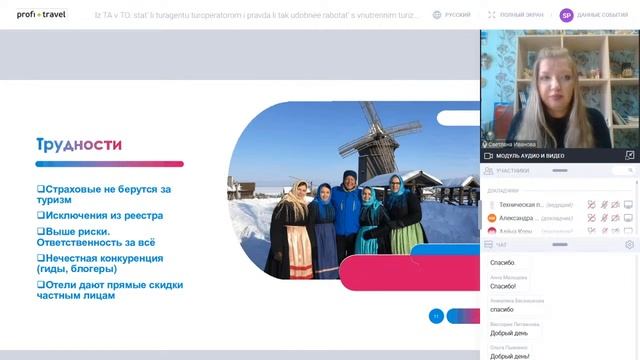Open the Чат panel header
The width and height of the screenshot is (640, 360).
coord(501,244)
